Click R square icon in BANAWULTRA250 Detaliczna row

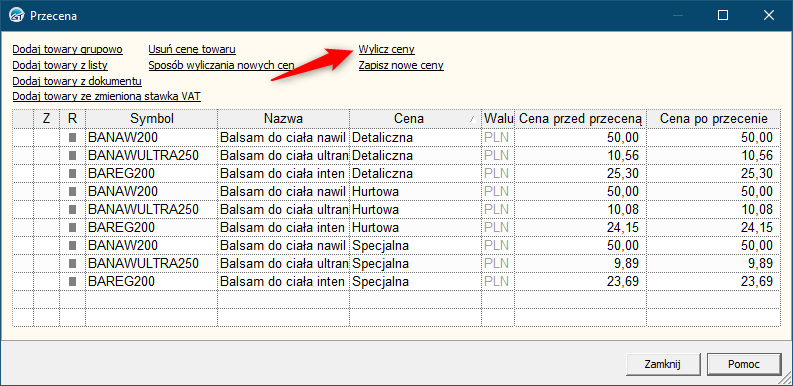(72, 155)
